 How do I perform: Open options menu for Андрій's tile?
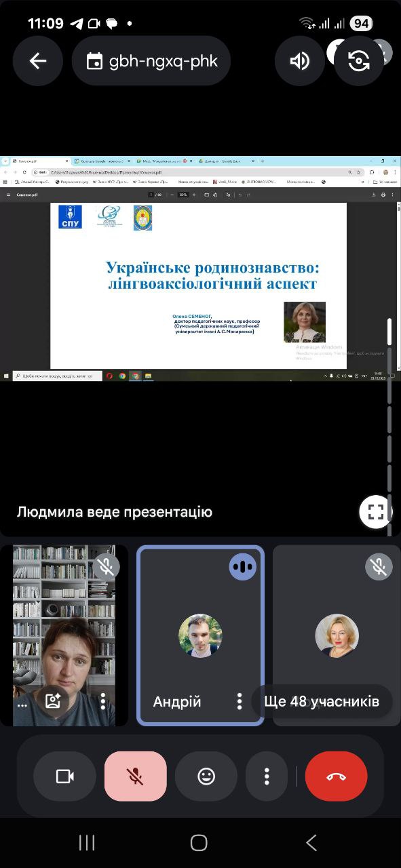239,701
